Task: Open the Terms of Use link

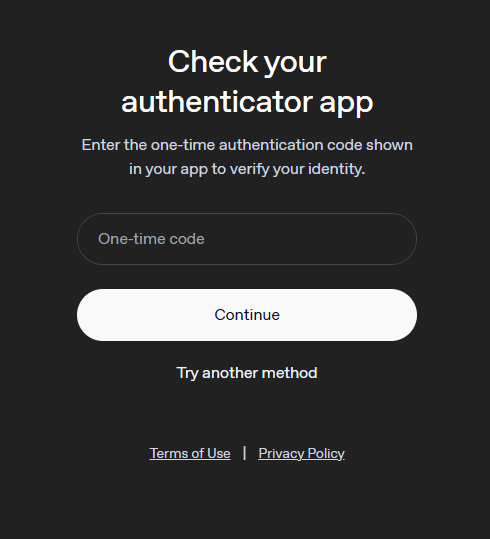Action: [190, 453]
